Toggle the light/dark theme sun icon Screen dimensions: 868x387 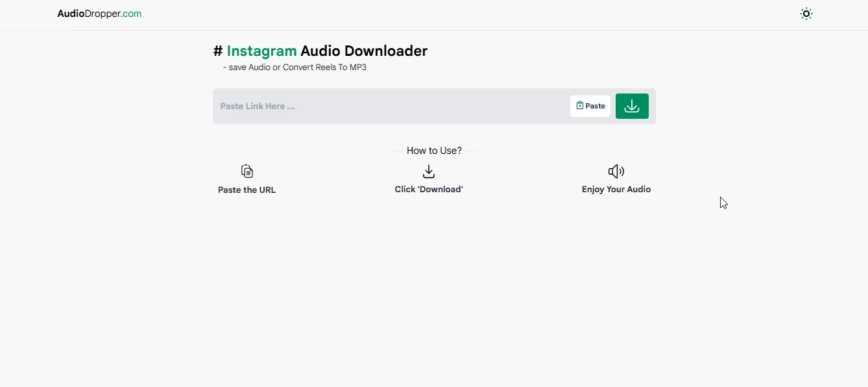click(806, 14)
